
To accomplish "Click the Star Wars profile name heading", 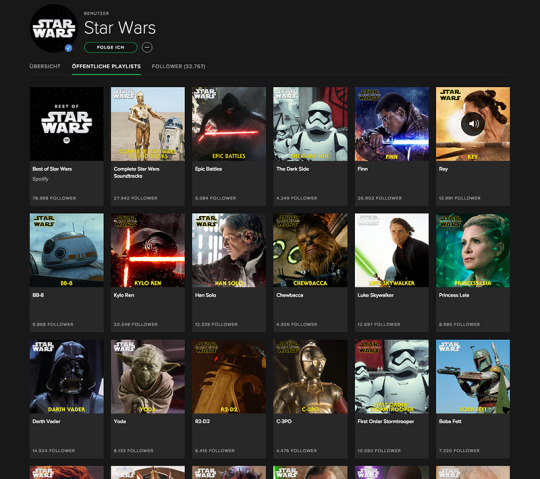I will click(x=120, y=28).
